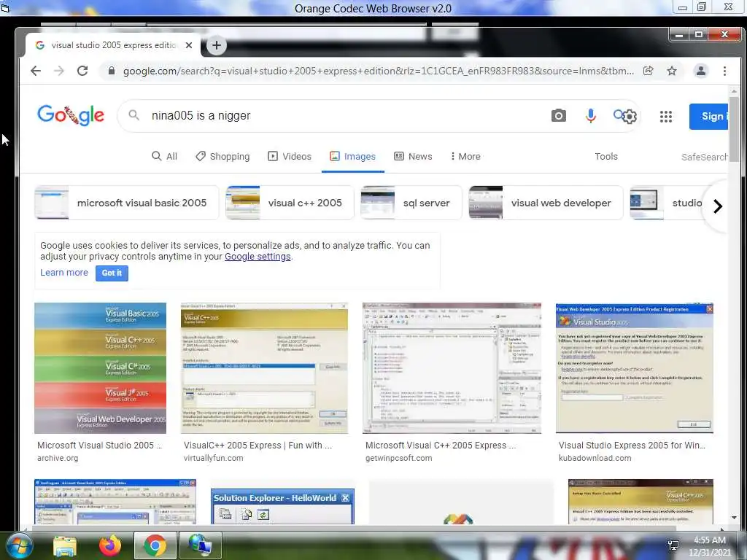
Task: Search by image camera icon
Action: pyautogui.click(x=558, y=116)
